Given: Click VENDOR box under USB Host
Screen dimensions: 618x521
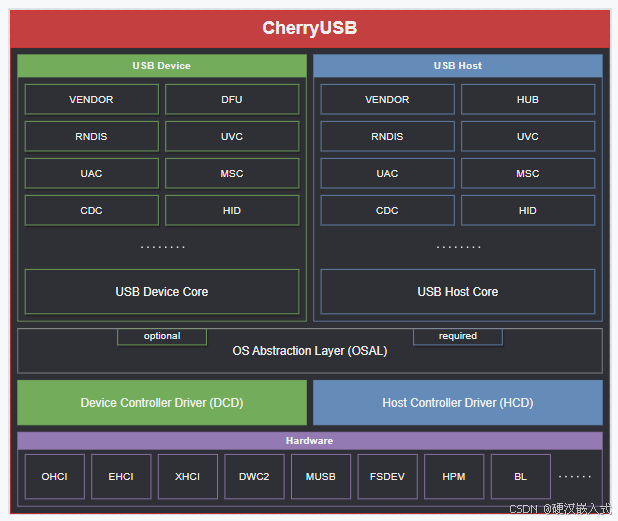Looking at the screenshot, I should tap(387, 99).
